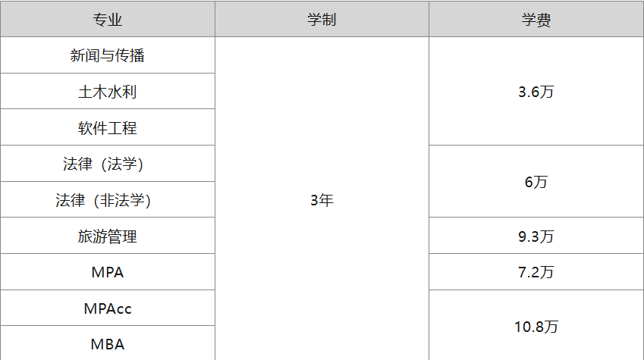Select the 10.8万 tuition cell
644x360 pixels.
(536, 327)
